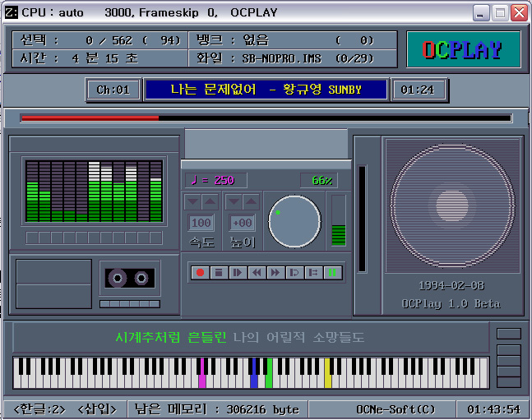Rewind the song with the double-left arrow button
This screenshot has height=420, width=532.
point(257,272)
